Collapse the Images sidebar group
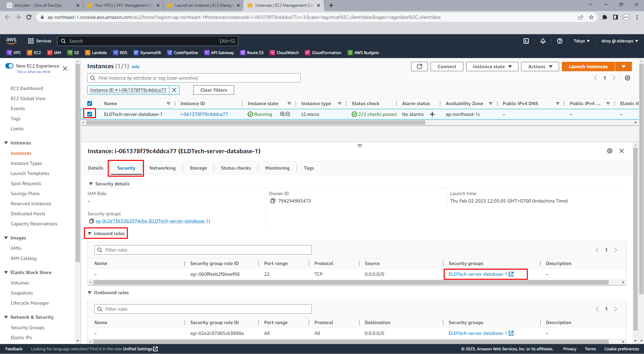644x354 pixels. point(6,238)
